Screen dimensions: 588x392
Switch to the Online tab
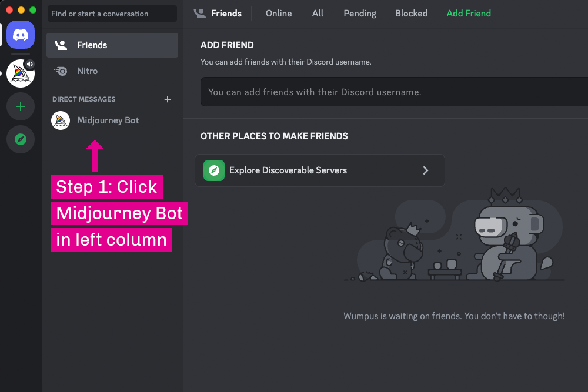pos(279,14)
